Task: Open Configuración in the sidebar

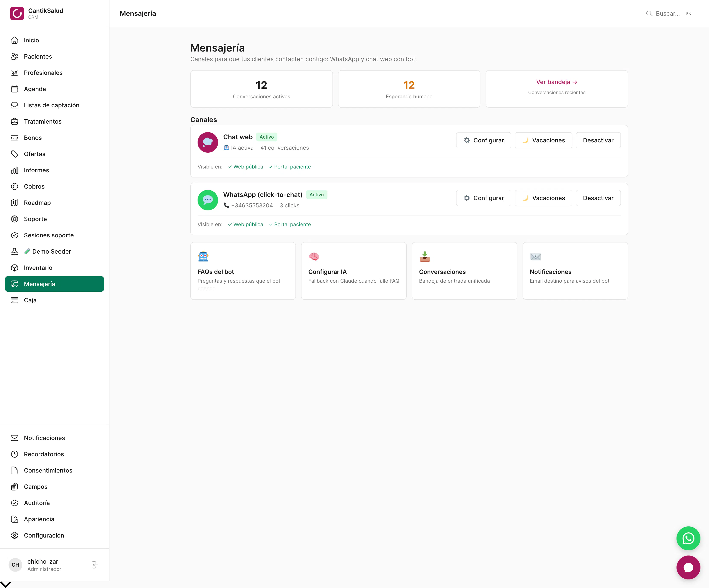Action: (x=54, y=535)
